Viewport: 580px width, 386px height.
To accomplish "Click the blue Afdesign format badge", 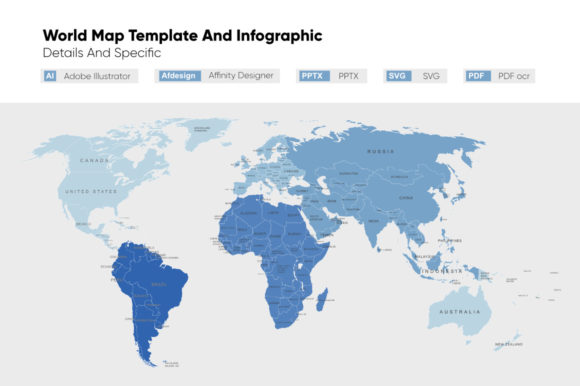I will (x=180, y=76).
